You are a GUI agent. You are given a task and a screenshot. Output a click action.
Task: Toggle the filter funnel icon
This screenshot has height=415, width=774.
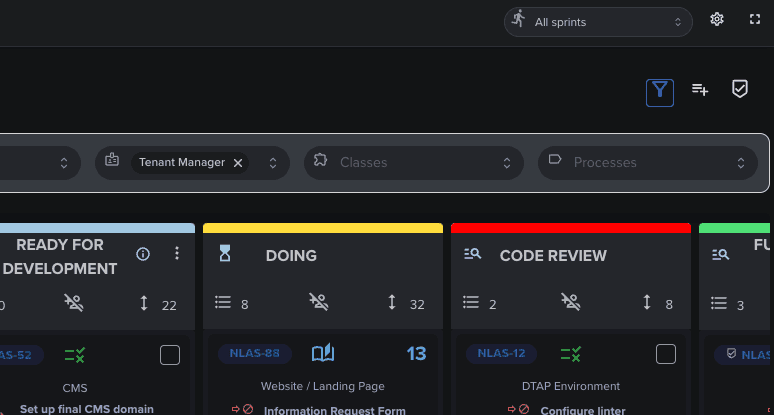pyautogui.click(x=659, y=92)
